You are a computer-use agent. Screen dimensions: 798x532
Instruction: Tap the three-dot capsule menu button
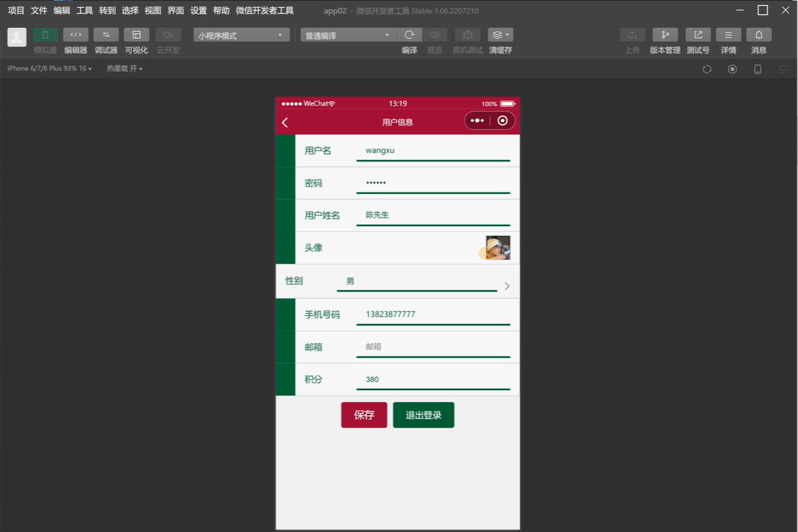(477, 121)
